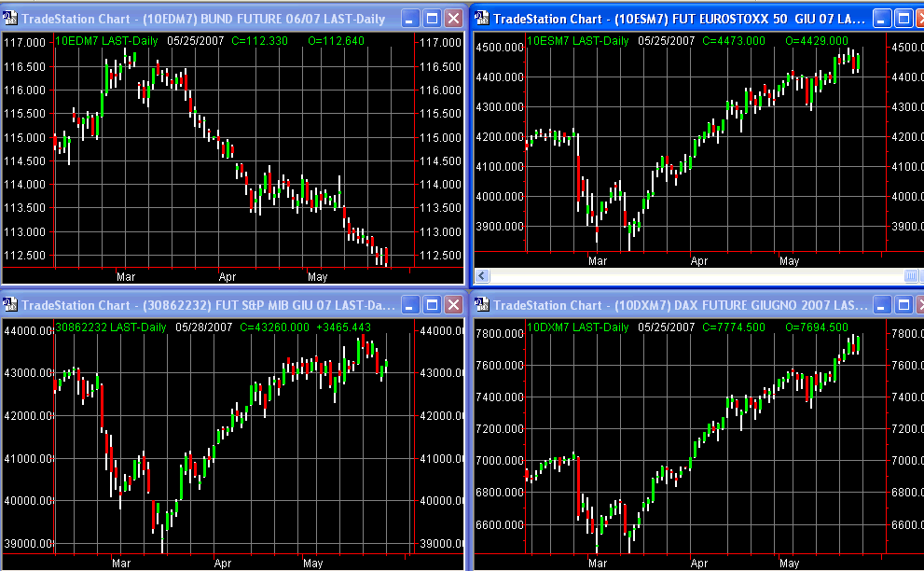This screenshot has height=571, width=924.
Task: Click the EUROSTOXX 50 chart window icon
Action: click(x=483, y=19)
